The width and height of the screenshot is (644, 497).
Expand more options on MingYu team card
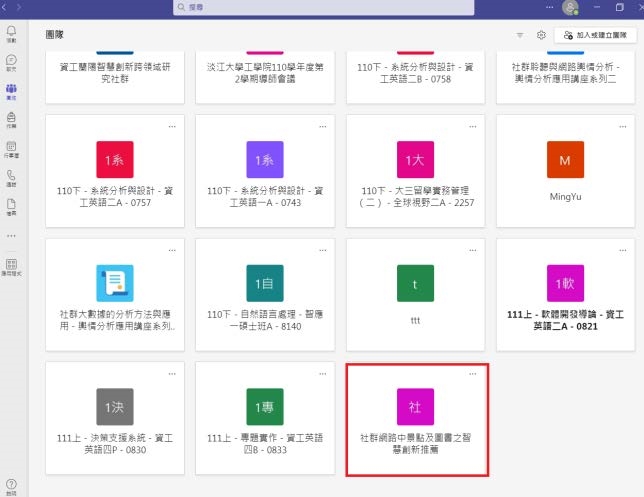[623, 125]
